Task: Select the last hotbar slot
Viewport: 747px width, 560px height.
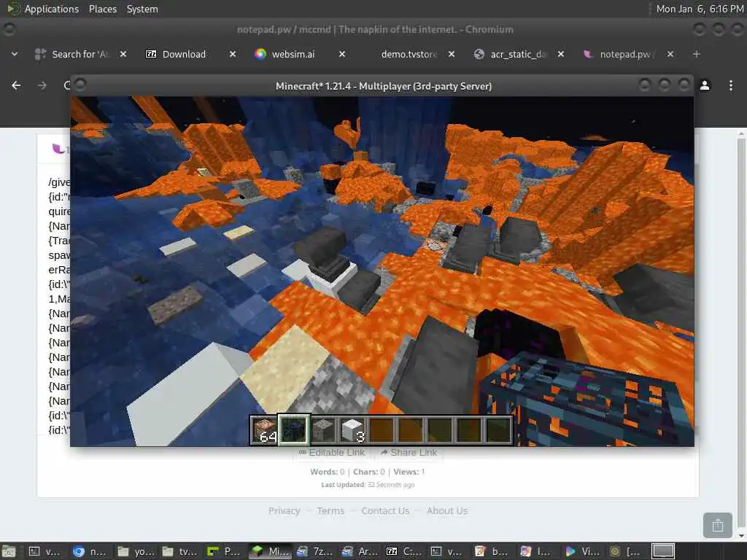Action: pyautogui.click(x=498, y=429)
